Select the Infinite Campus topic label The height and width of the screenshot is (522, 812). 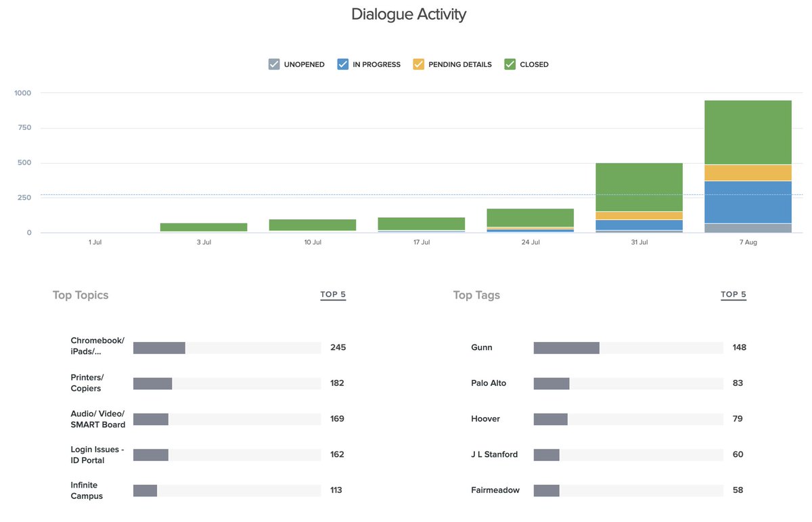87,490
